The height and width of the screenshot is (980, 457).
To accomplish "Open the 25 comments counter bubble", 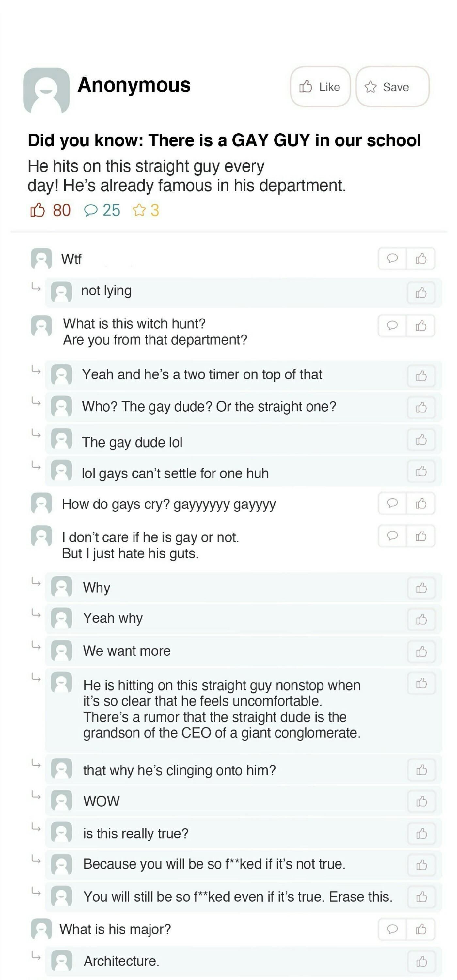I will [90, 210].
